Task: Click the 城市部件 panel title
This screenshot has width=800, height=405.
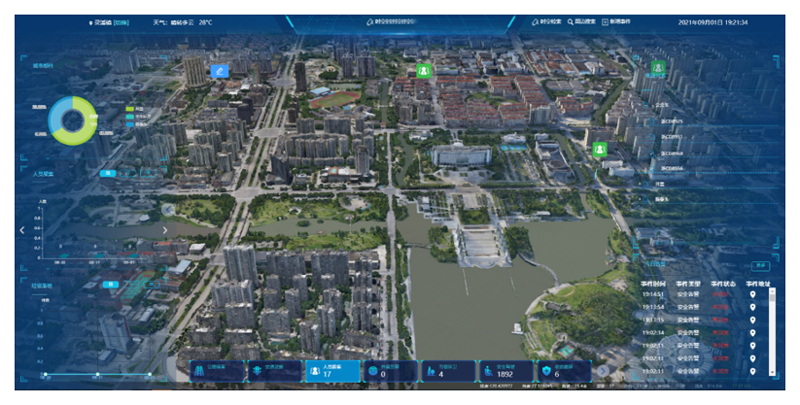Action: (x=43, y=65)
